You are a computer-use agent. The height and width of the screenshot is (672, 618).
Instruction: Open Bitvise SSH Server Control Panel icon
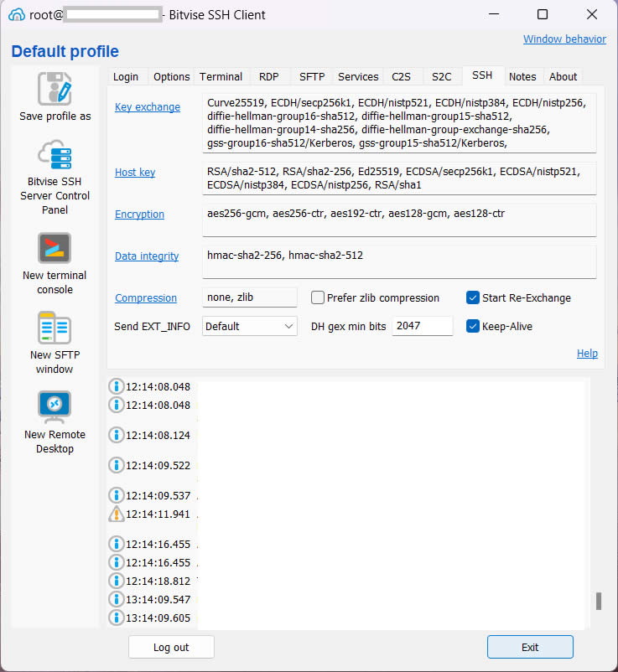tap(55, 156)
